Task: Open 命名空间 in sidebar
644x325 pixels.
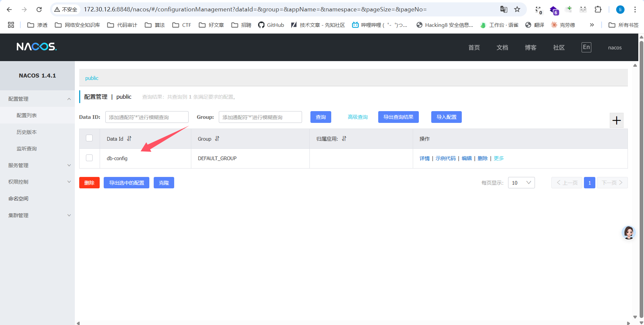Action: click(x=37, y=198)
